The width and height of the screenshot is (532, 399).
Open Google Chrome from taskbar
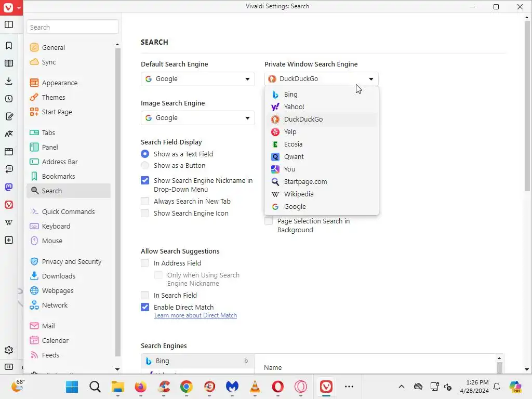tap(187, 387)
